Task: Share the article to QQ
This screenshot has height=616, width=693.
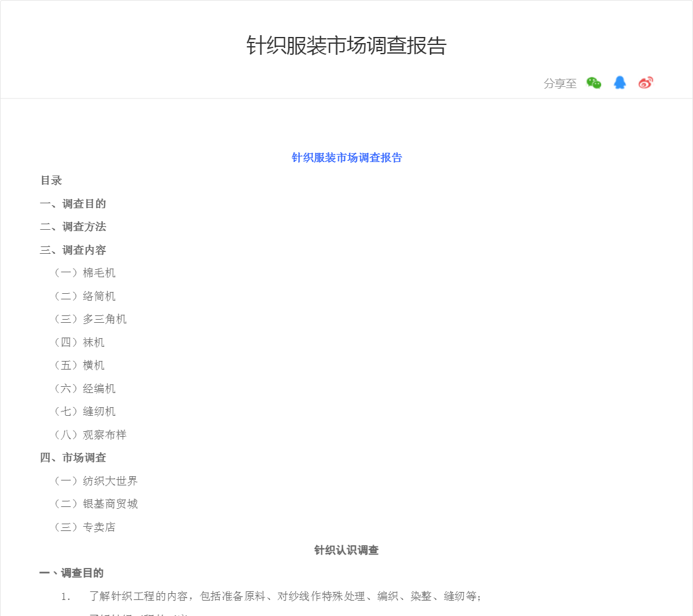Action: [x=620, y=83]
